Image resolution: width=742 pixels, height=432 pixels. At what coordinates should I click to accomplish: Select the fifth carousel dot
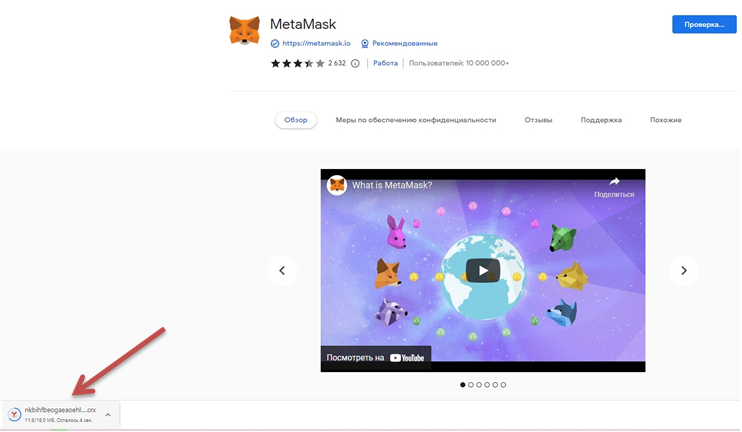(495, 385)
